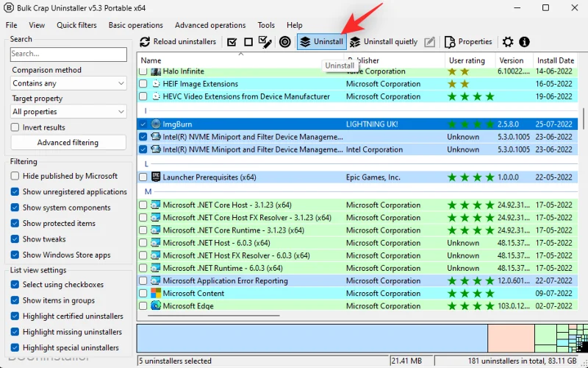The width and height of the screenshot is (588, 368).
Task: Click inside the Search input field
Action: (x=68, y=54)
